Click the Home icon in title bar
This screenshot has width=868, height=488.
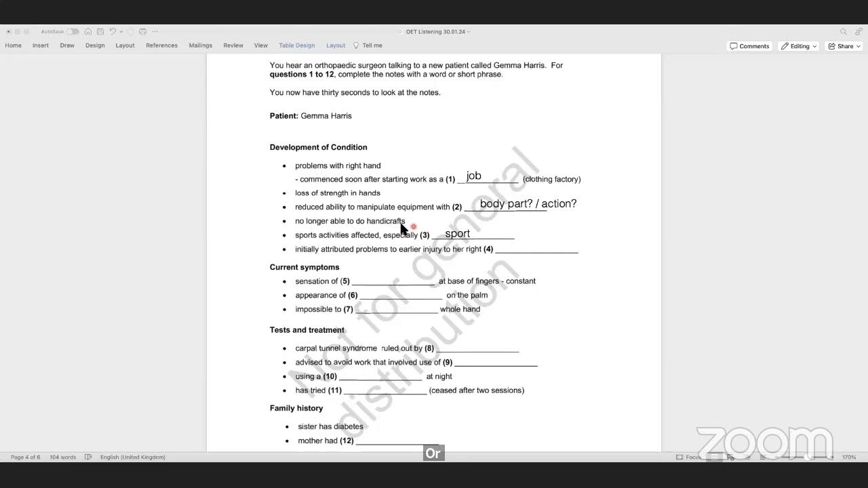[x=88, y=32]
